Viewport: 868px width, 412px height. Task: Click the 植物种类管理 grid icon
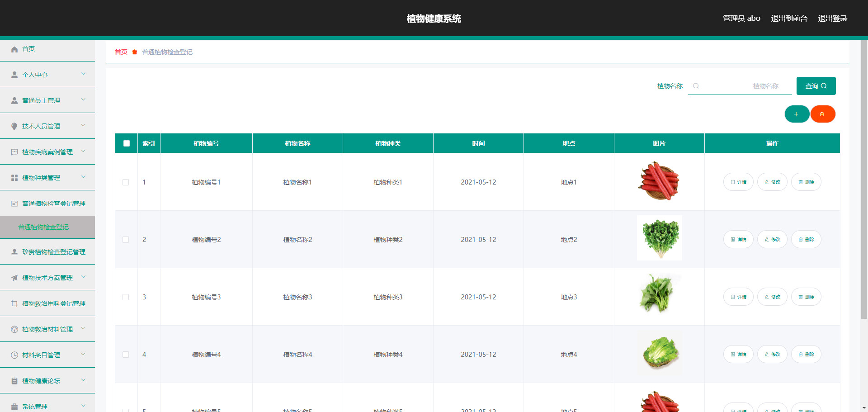pyautogui.click(x=14, y=178)
